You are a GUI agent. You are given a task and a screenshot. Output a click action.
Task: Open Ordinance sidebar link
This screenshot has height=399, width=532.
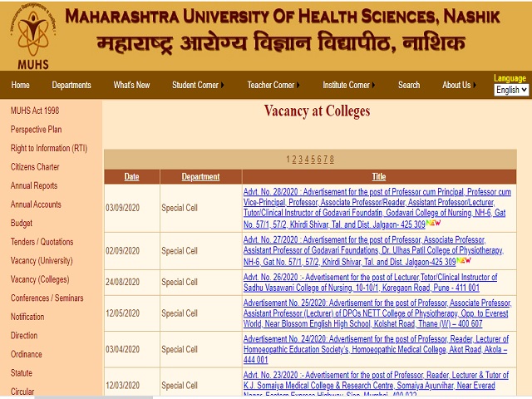(x=26, y=354)
